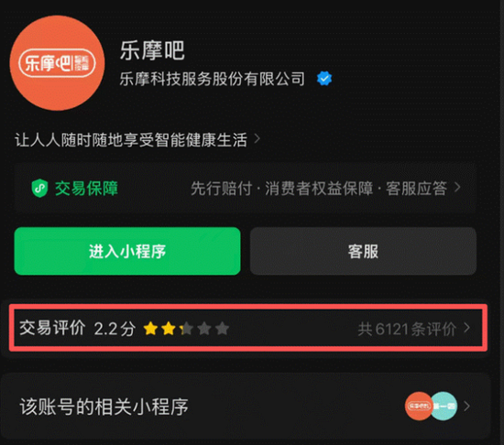Open the orange related mini program icon
Screen dimensions: 504x445
click(419, 407)
